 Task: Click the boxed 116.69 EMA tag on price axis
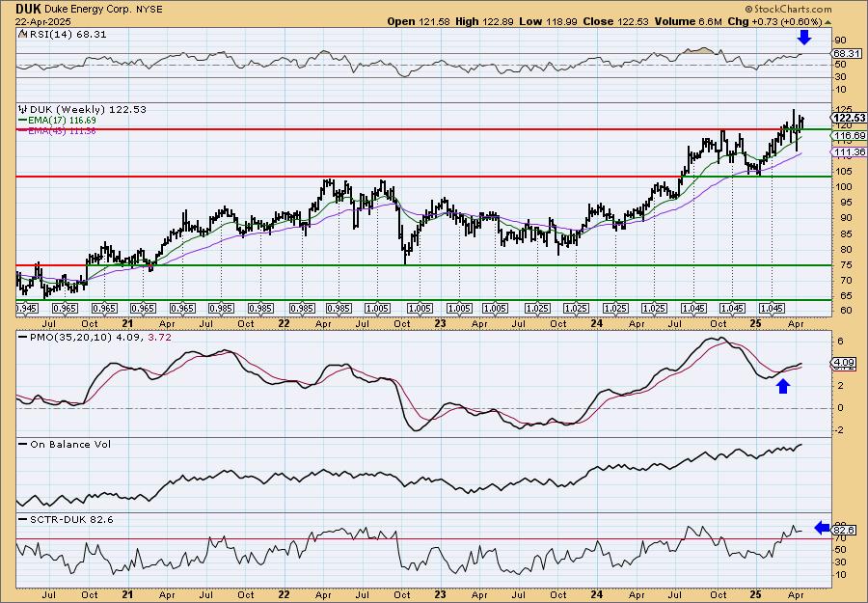(849, 136)
